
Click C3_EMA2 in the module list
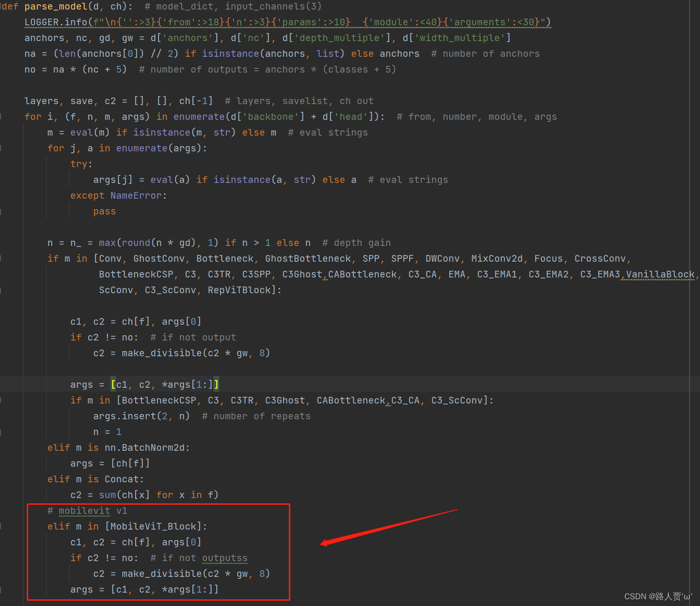click(x=549, y=274)
